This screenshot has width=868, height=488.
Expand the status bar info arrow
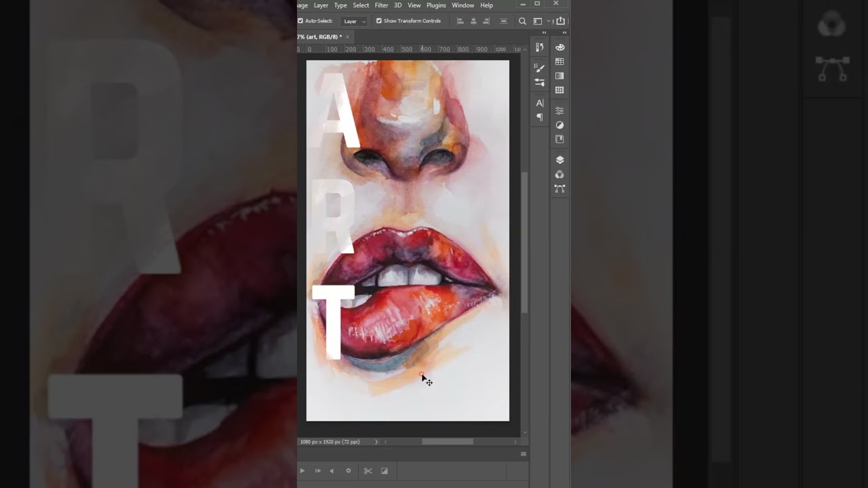376,442
